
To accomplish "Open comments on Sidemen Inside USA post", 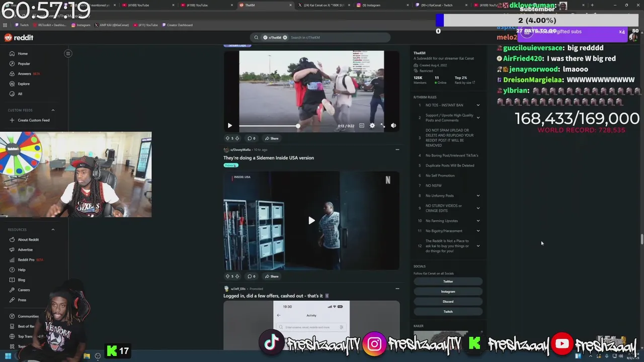I will coord(251,276).
